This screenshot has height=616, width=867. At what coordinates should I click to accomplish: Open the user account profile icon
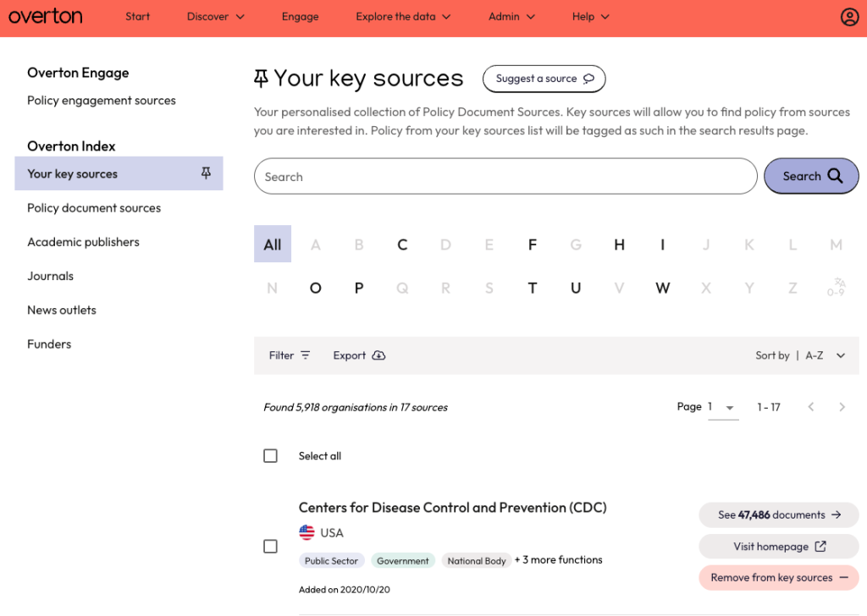tap(849, 17)
